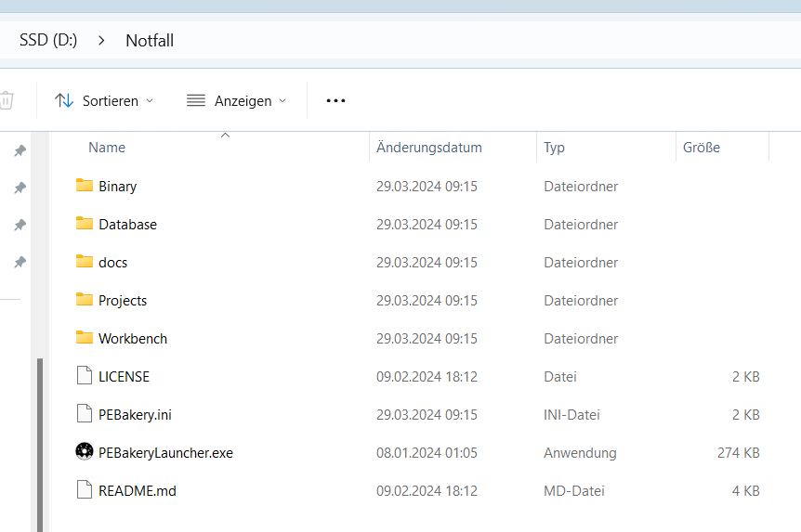Select the Projects folder name
Viewport: 801px width, 532px height.
123,301
